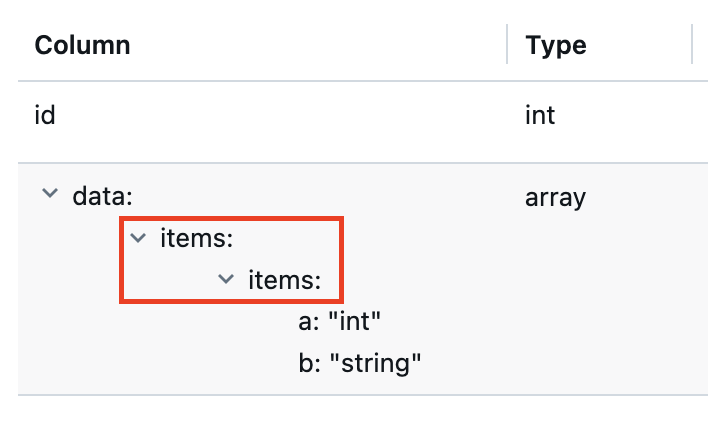This screenshot has width=708, height=440.
Task: Collapse the data row chevron
Action: [50, 193]
